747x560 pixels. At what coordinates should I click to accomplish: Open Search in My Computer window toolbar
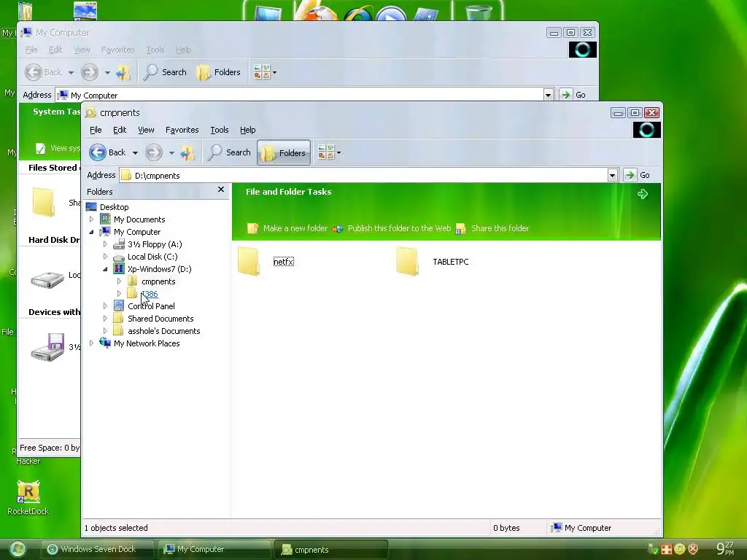click(x=166, y=72)
